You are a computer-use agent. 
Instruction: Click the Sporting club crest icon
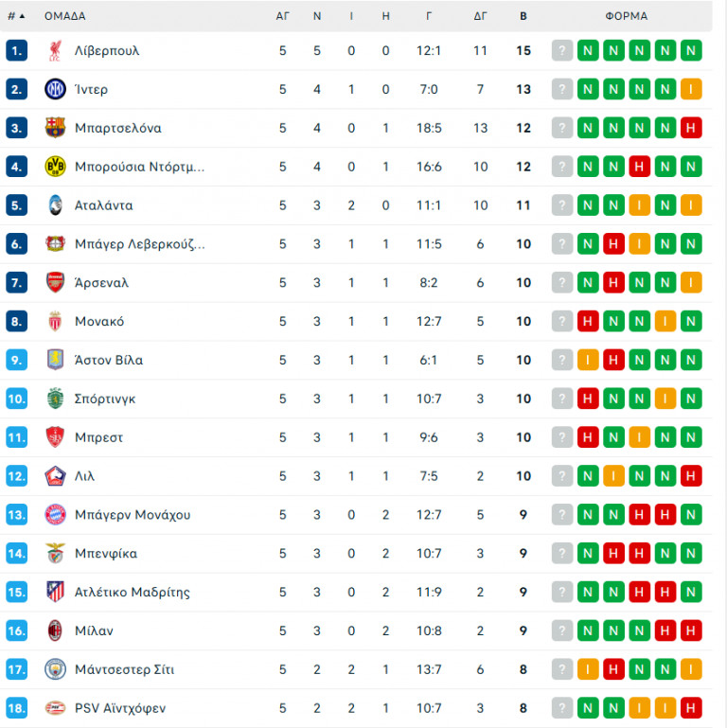pos(55,399)
